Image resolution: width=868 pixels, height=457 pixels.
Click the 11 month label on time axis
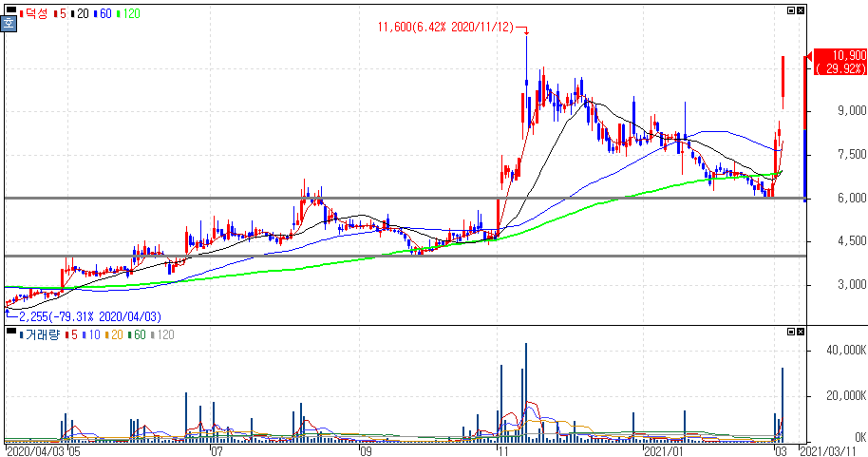pyautogui.click(x=502, y=451)
